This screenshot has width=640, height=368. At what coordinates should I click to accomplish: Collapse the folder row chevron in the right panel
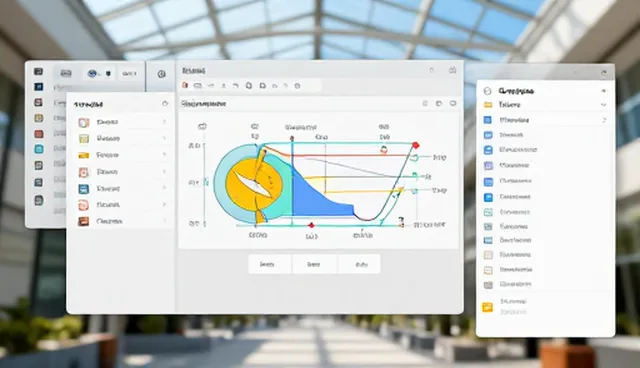[x=604, y=105]
